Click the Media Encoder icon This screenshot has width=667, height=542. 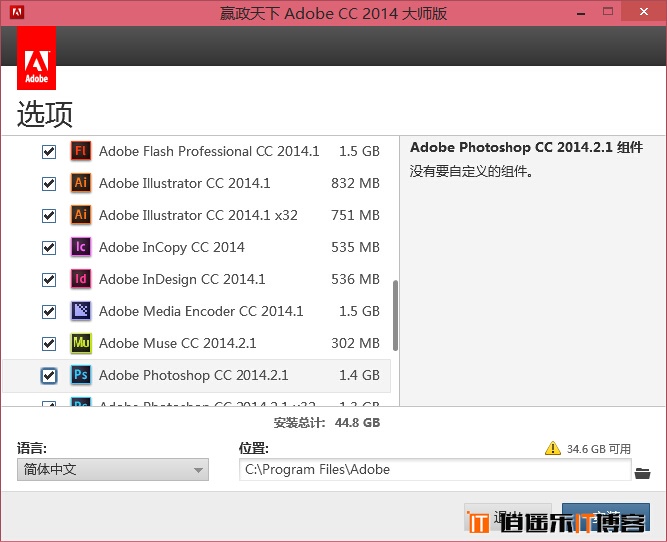tap(81, 311)
